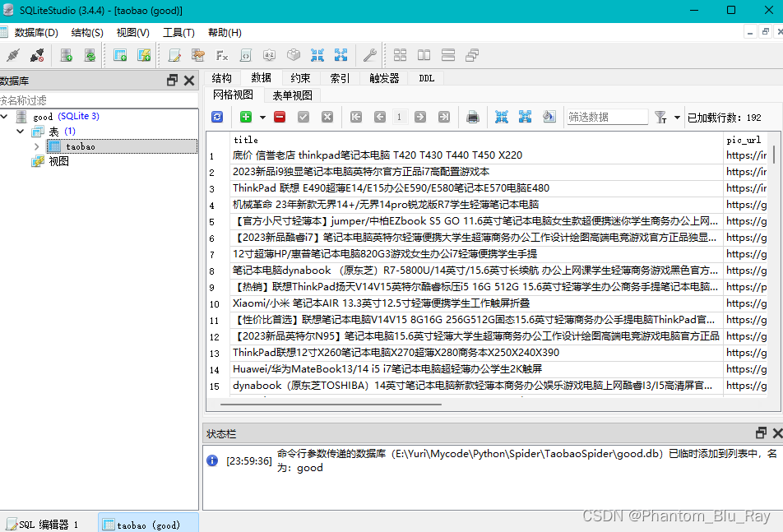Open configuration wrench icon

point(369,55)
